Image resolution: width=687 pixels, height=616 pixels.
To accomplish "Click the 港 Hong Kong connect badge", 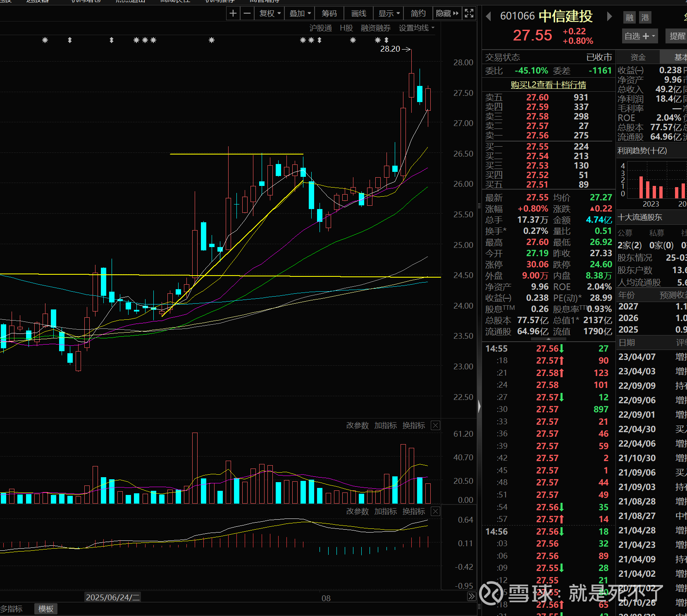I will [x=645, y=17].
